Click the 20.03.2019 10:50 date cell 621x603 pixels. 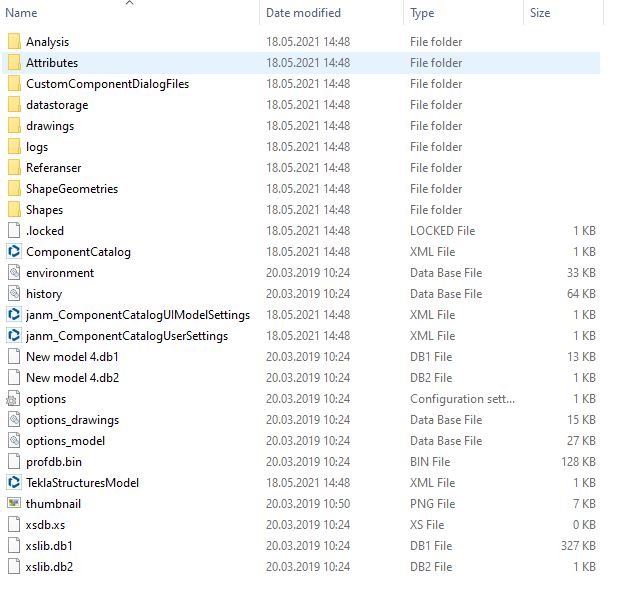tap(308, 504)
